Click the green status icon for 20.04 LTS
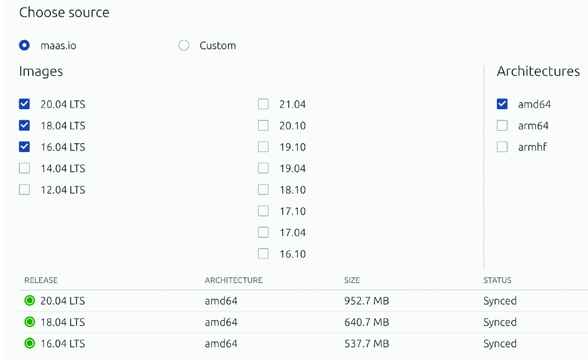 [x=30, y=301]
